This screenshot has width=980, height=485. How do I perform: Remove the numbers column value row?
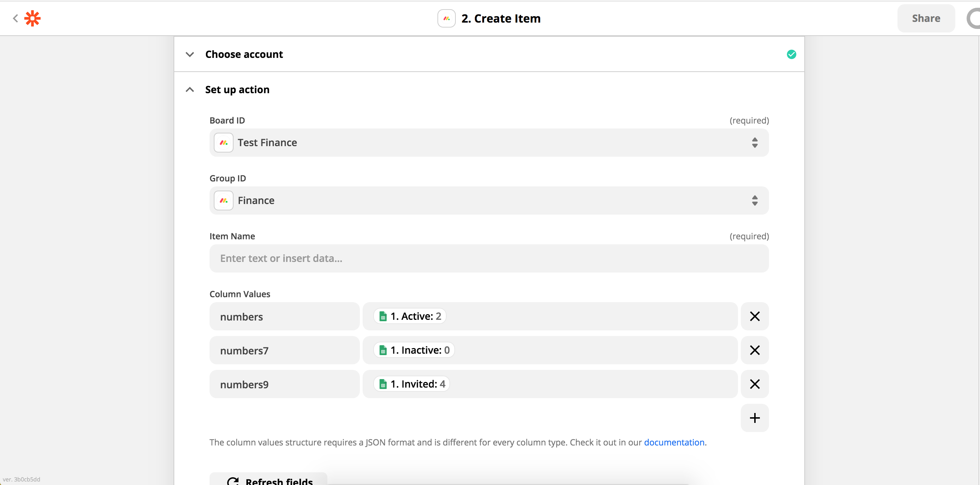point(755,316)
